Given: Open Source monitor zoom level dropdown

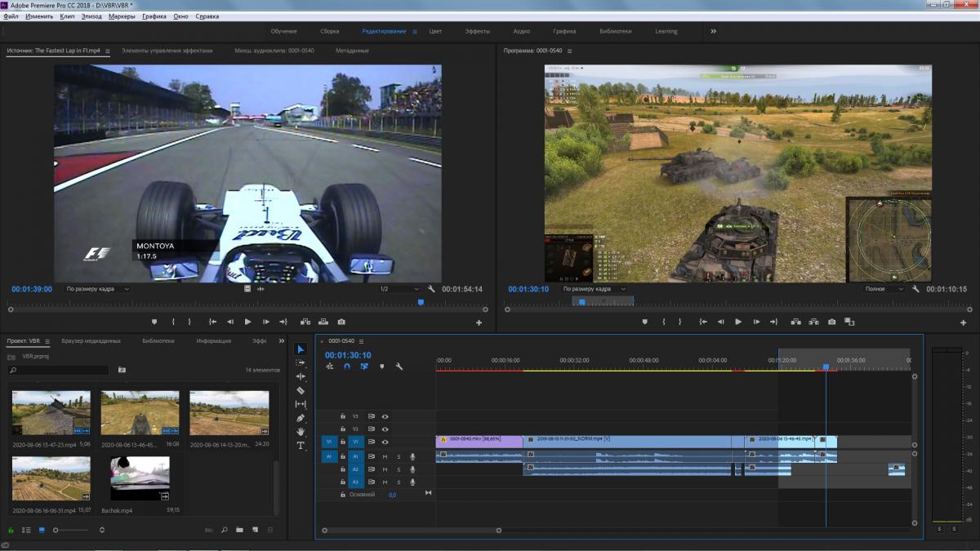Looking at the screenshot, I should (x=98, y=289).
